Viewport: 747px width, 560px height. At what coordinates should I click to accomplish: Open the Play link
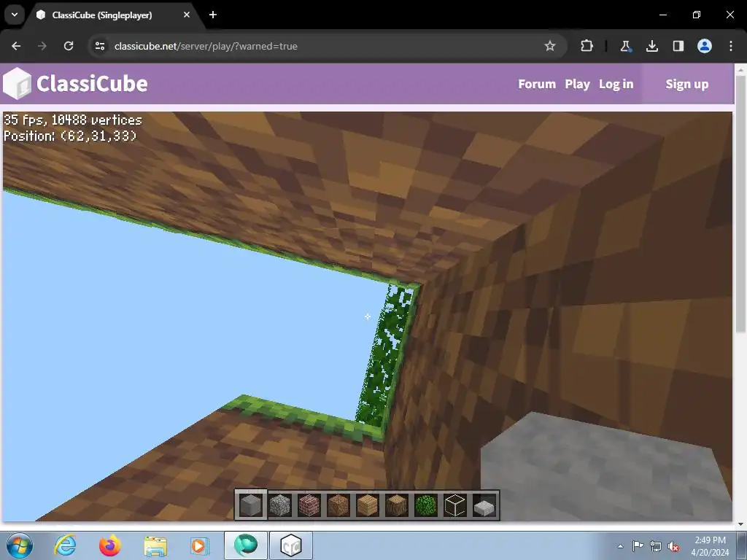(x=578, y=84)
